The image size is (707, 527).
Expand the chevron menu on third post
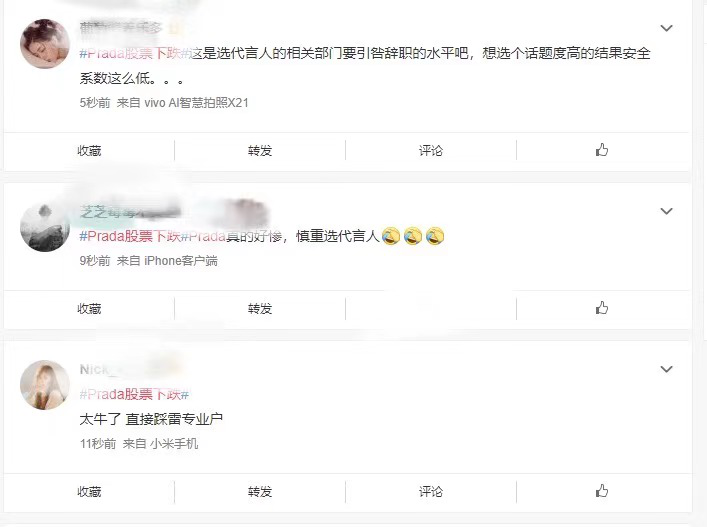point(666,369)
